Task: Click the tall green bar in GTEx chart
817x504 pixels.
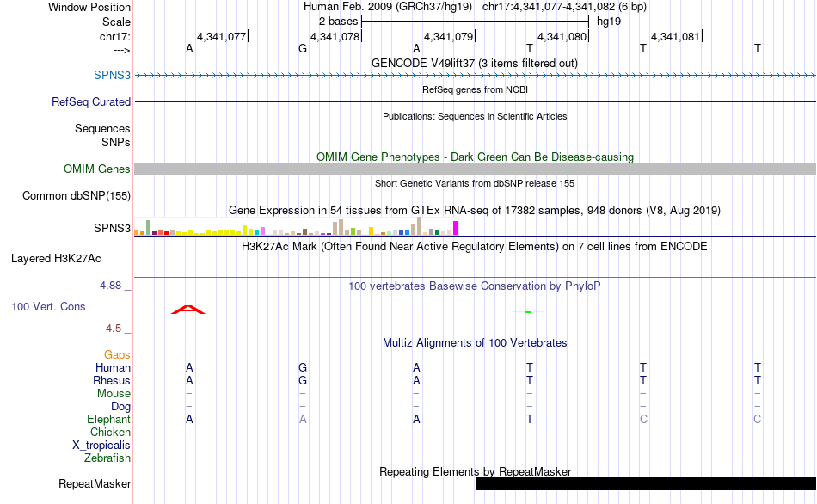Action: (149, 227)
